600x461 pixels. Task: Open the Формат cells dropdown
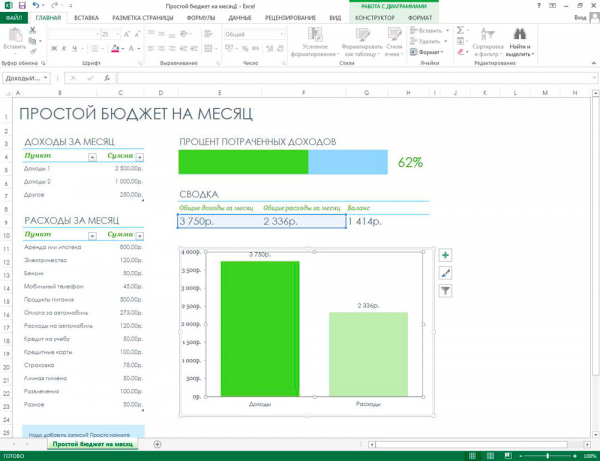[x=427, y=52]
